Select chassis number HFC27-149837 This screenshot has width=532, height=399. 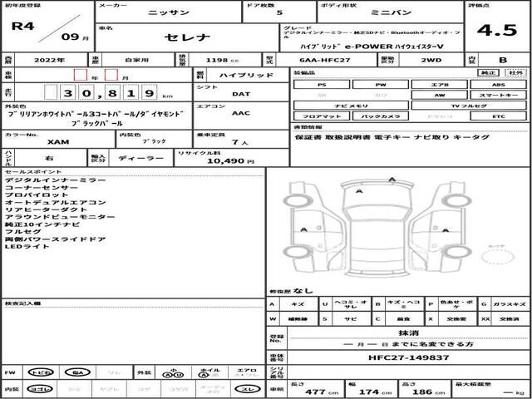tap(408, 357)
